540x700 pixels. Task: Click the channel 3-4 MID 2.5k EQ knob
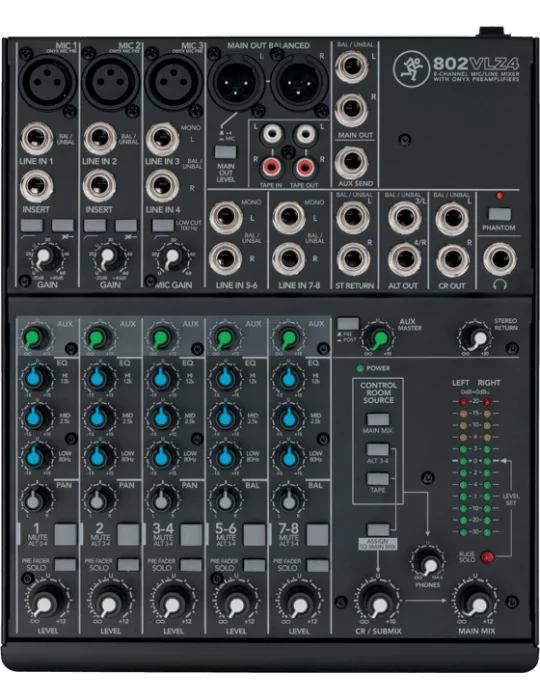click(161, 417)
